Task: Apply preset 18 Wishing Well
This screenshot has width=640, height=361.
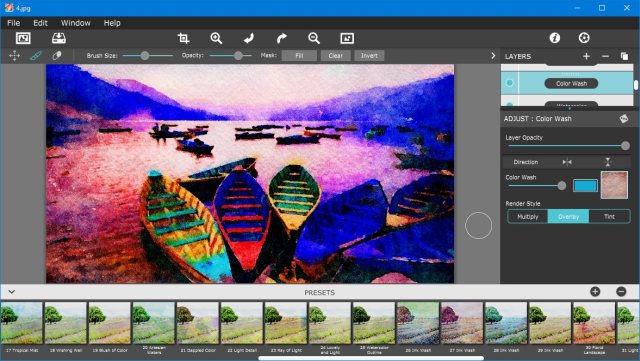Action: pyautogui.click(x=65, y=323)
